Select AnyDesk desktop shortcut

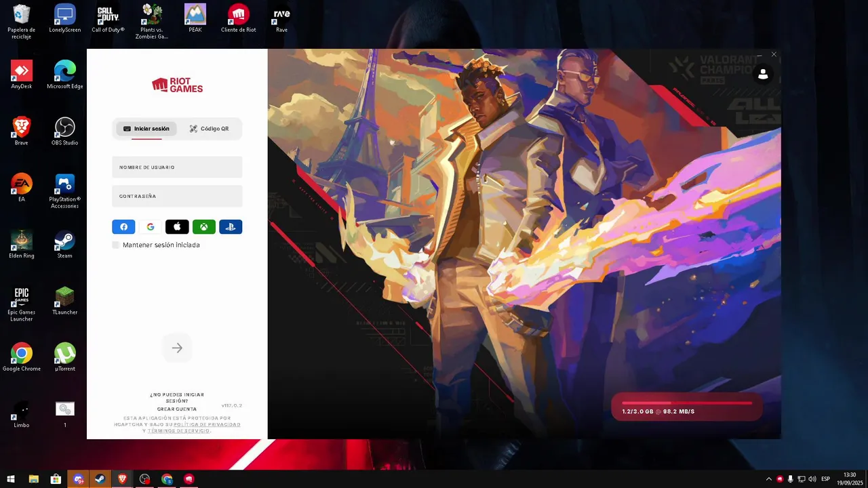[x=22, y=75]
